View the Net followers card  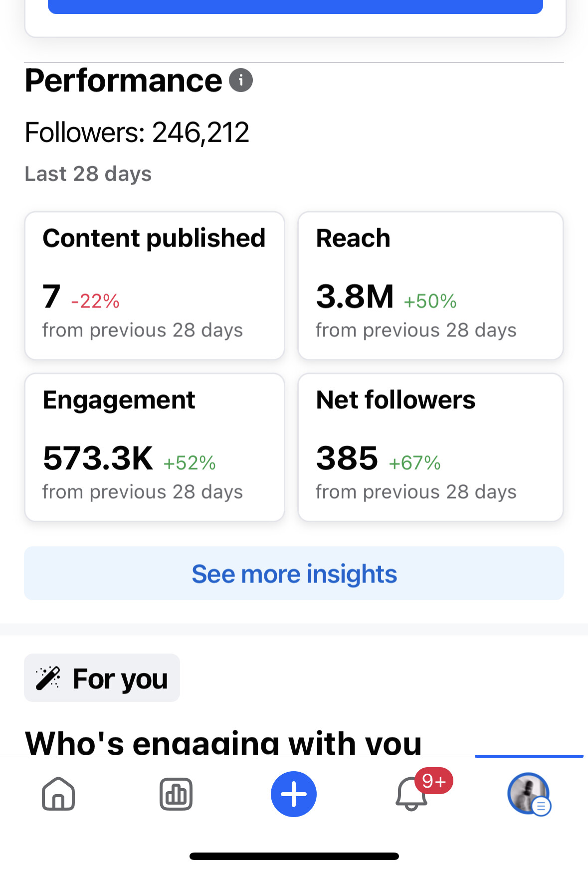(x=430, y=447)
